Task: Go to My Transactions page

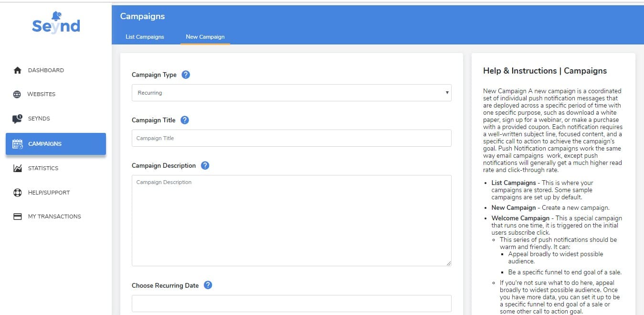Action: [54, 217]
